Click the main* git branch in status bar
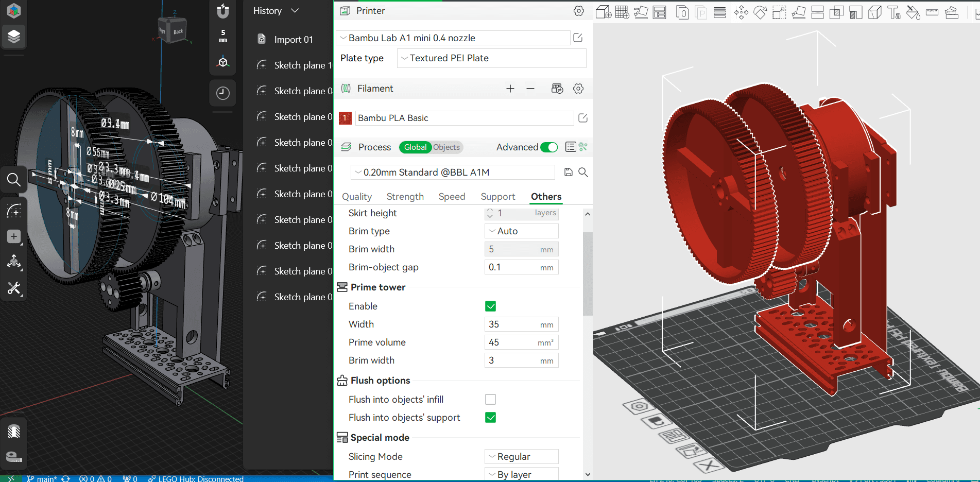Viewport: 980px width, 482px height. pos(42,478)
